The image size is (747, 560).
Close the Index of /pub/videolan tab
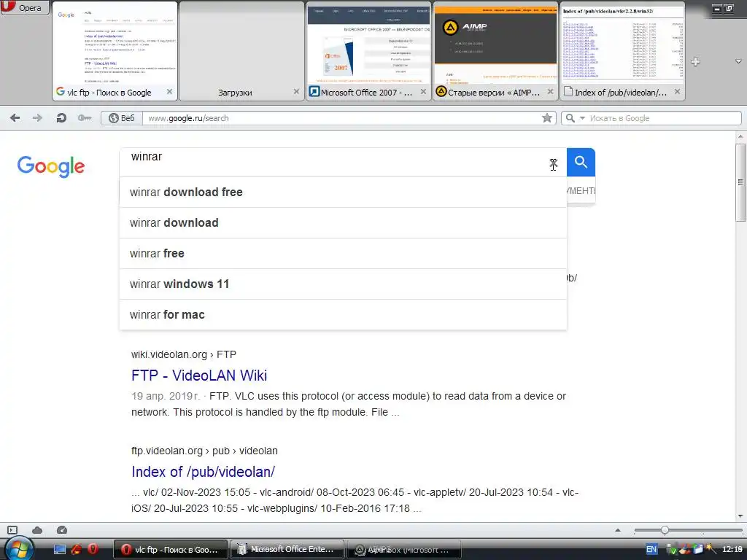(x=678, y=91)
